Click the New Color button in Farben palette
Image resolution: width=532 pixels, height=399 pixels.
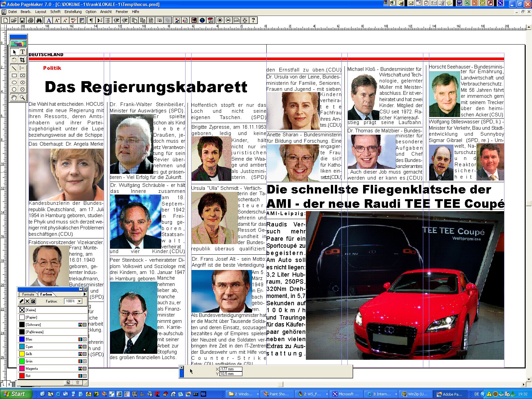point(68,382)
